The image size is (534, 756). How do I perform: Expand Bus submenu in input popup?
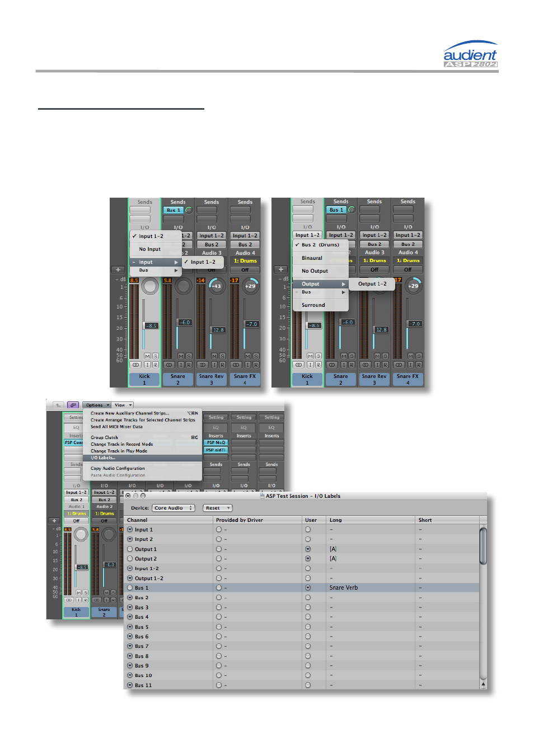coord(156,270)
